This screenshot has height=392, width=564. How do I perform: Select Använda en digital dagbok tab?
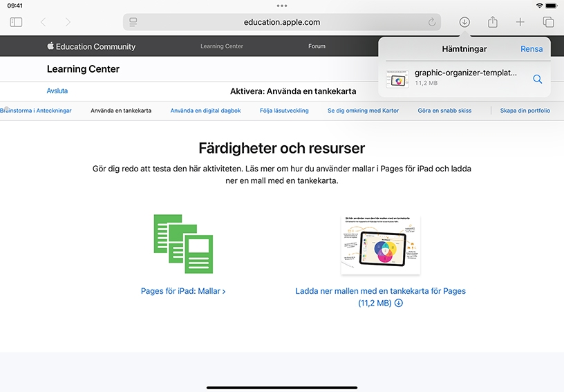click(205, 111)
